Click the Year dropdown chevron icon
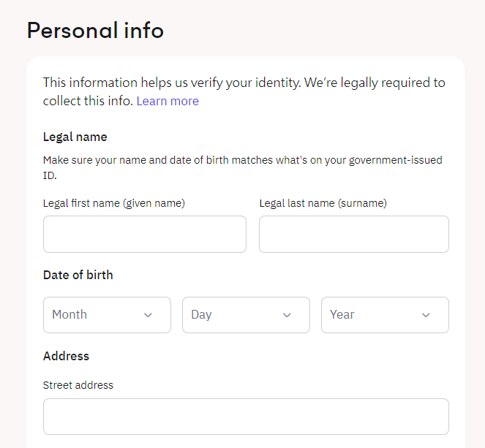This screenshot has width=485, height=448. 426,315
